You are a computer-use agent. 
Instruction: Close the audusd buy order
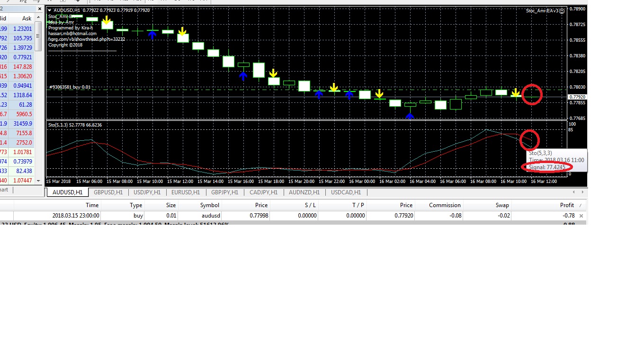pos(581,216)
